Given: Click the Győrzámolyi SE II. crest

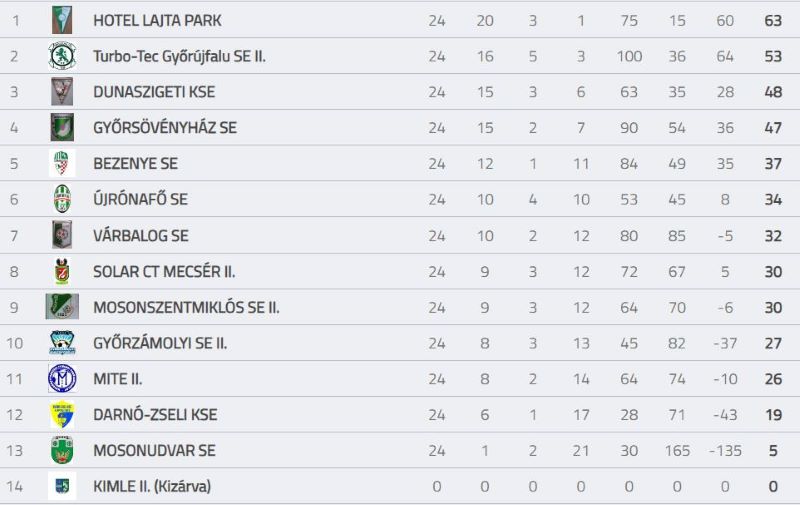Looking at the screenshot, I should 62,342.
